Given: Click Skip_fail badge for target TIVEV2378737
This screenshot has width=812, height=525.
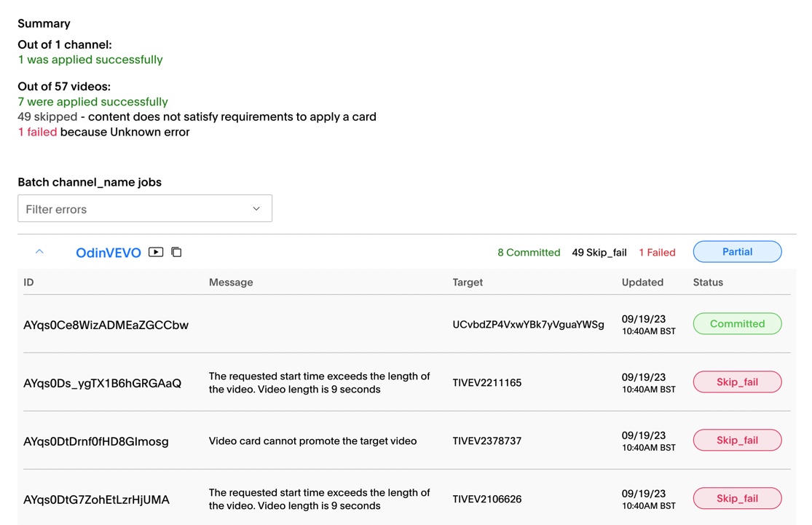Looking at the screenshot, I should 738,440.
